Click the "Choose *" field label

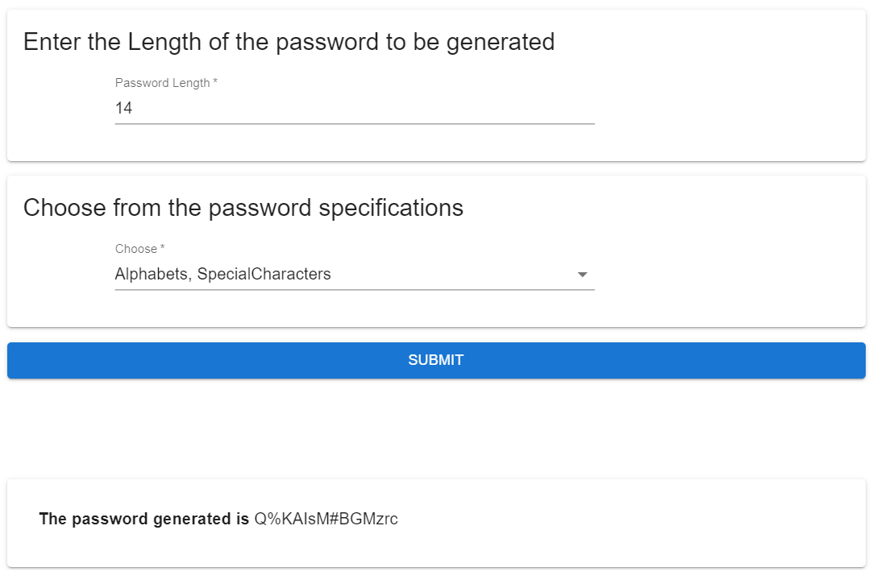[139, 249]
